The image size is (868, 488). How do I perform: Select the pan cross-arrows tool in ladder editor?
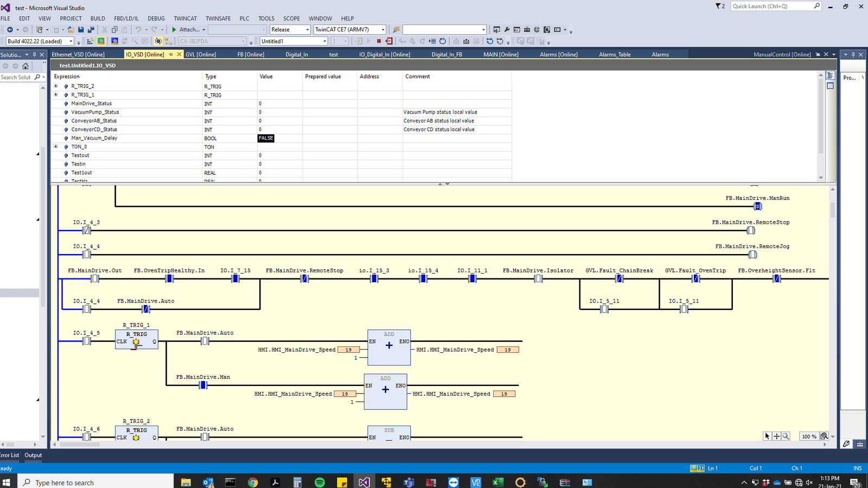pyautogui.click(x=776, y=436)
